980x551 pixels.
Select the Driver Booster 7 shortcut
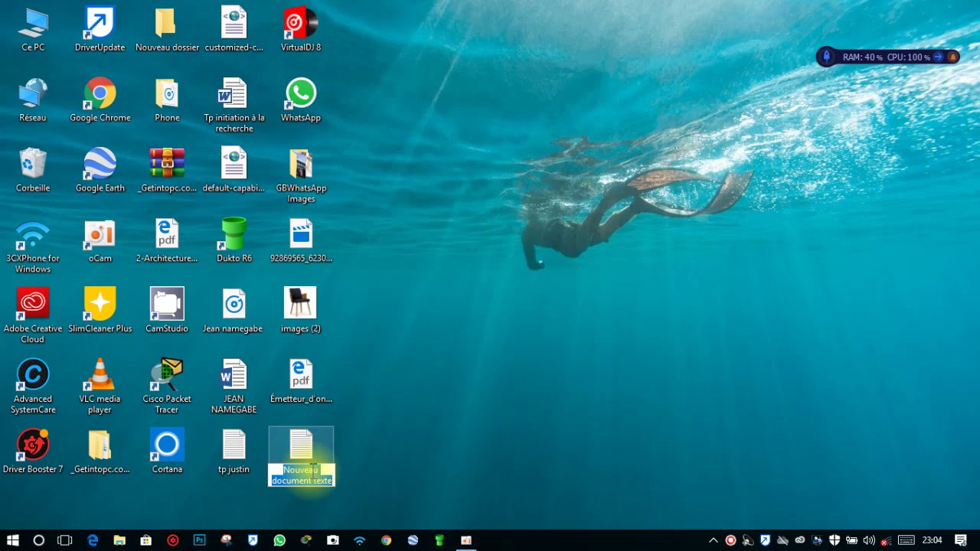[x=33, y=452]
